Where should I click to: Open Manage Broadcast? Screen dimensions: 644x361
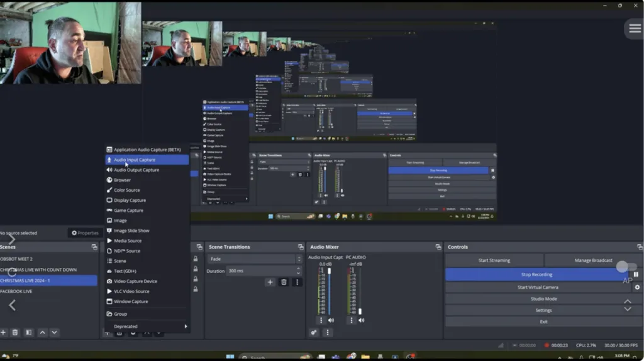coord(593,260)
